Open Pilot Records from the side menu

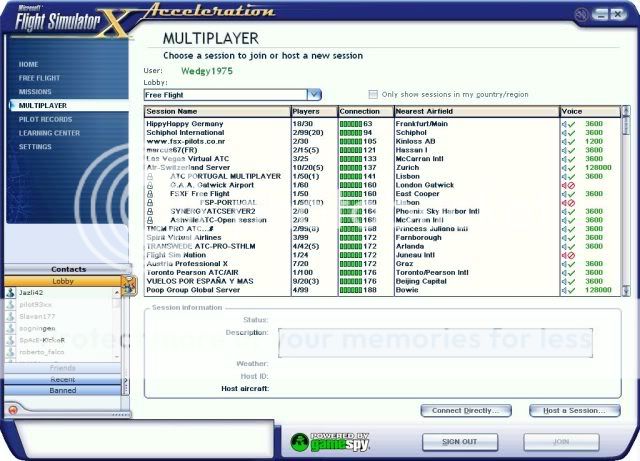point(46,118)
